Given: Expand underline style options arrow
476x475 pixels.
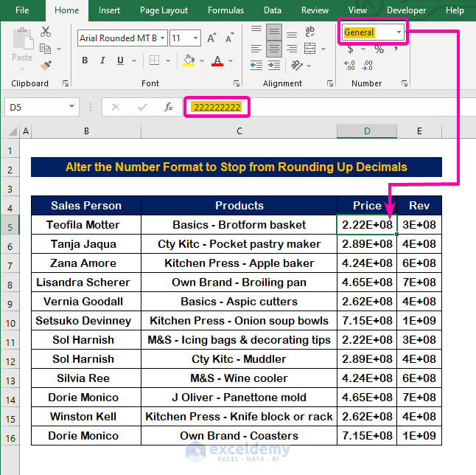Looking at the screenshot, I should [x=134, y=60].
